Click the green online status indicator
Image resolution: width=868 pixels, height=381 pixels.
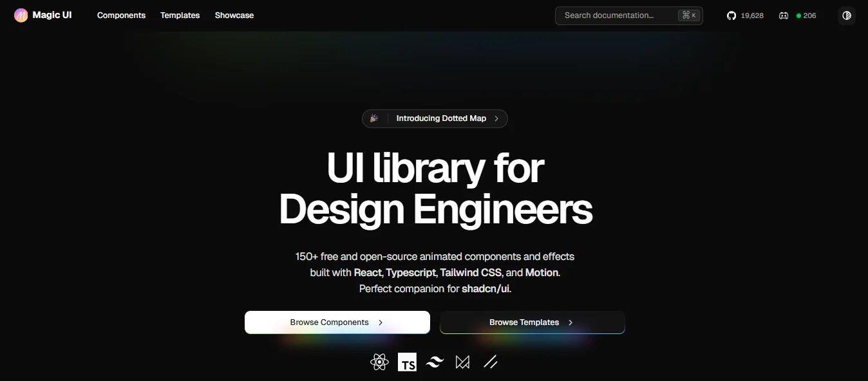[798, 15]
